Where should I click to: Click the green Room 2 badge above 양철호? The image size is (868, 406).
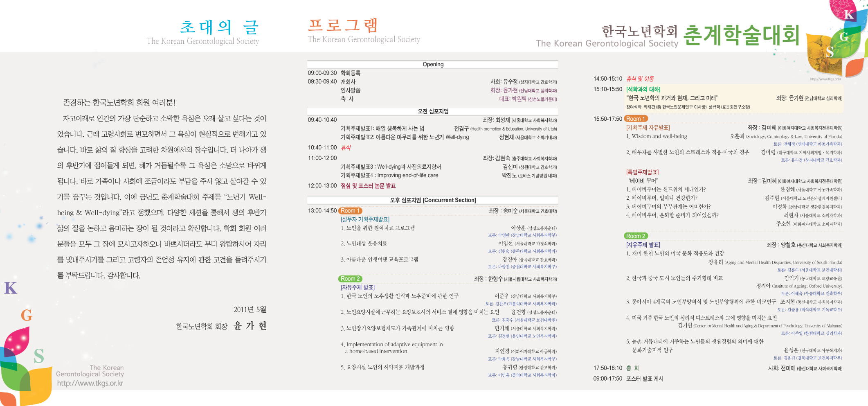click(x=636, y=236)
